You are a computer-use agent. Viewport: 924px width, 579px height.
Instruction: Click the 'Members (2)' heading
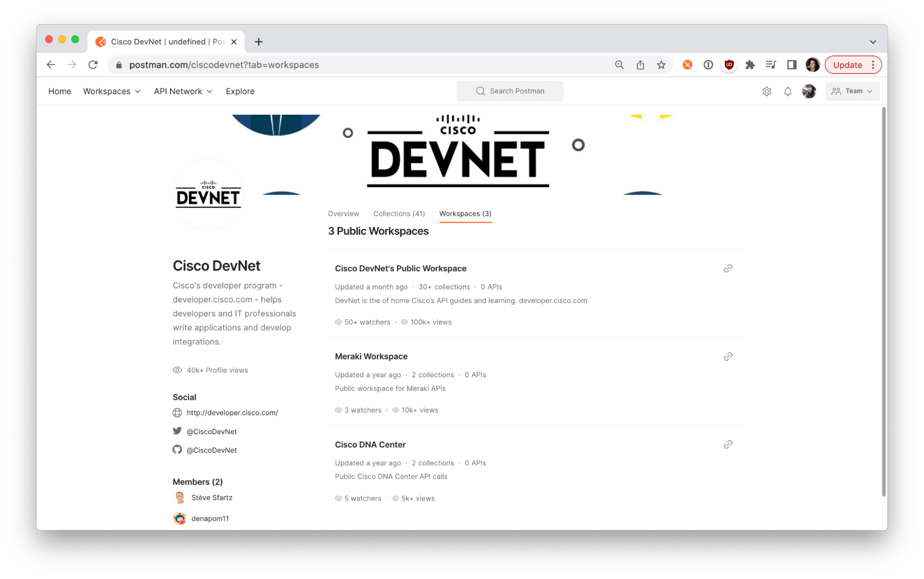click(198, 482)
